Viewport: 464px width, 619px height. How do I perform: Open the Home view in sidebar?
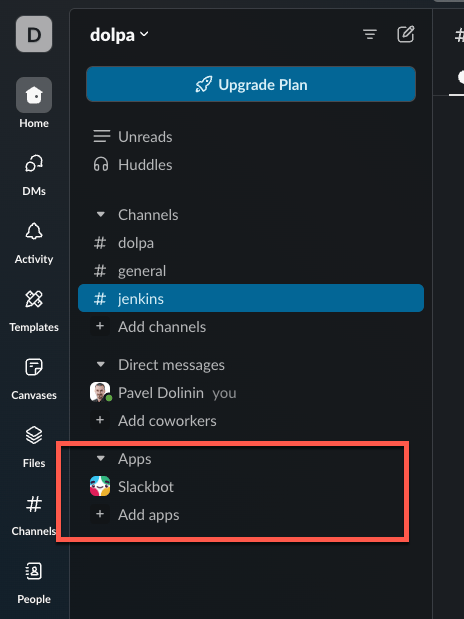click(x=34, y=103)
